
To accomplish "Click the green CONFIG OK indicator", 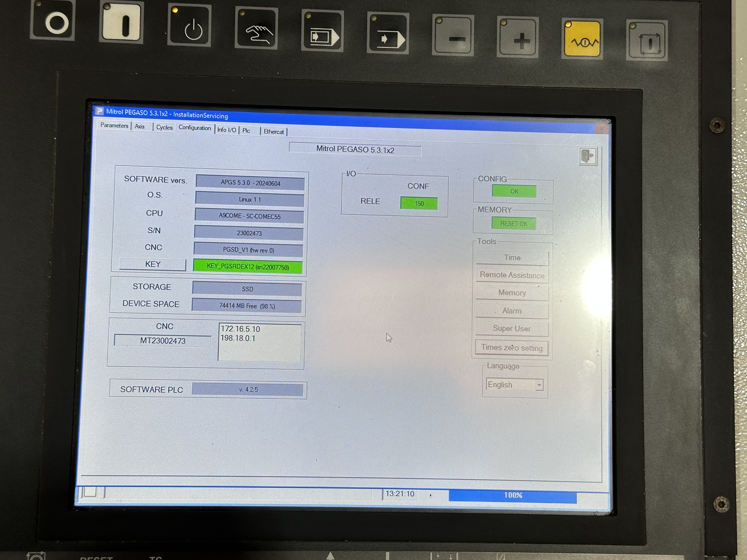I will tap(514, 191).
